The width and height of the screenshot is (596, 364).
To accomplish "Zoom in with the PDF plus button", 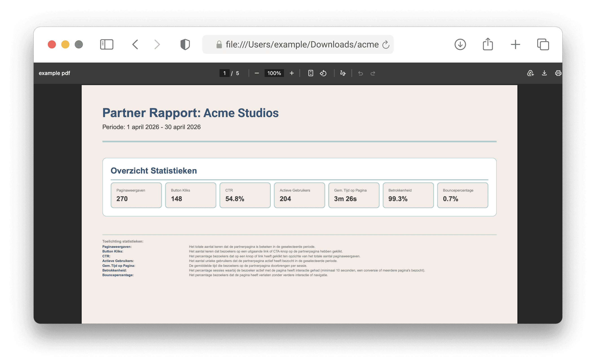I will 292,73.
